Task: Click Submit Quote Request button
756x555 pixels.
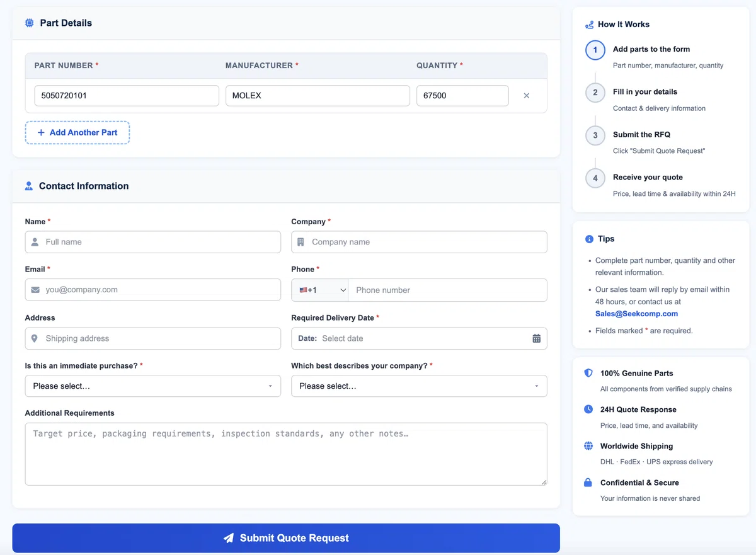Action: pos(286,538)
